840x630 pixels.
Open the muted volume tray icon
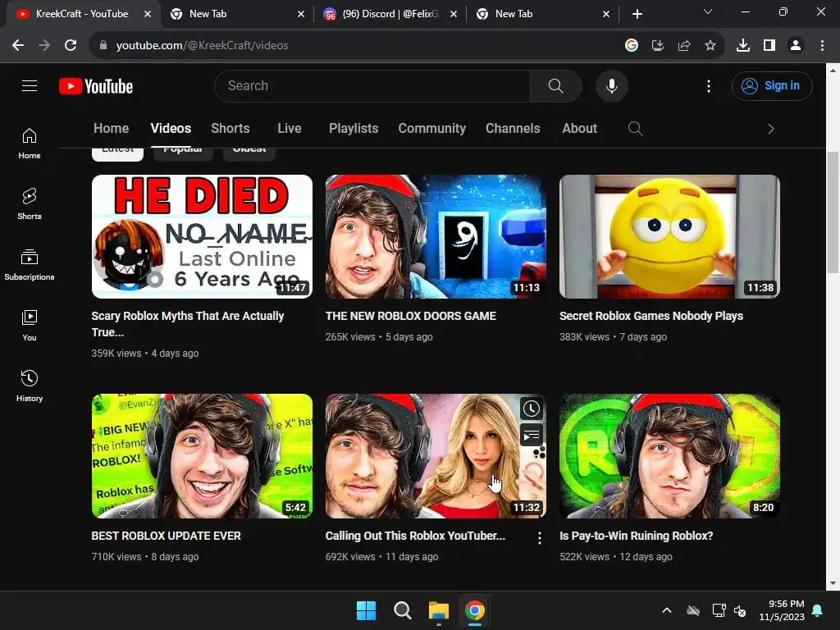coord(740,610)
